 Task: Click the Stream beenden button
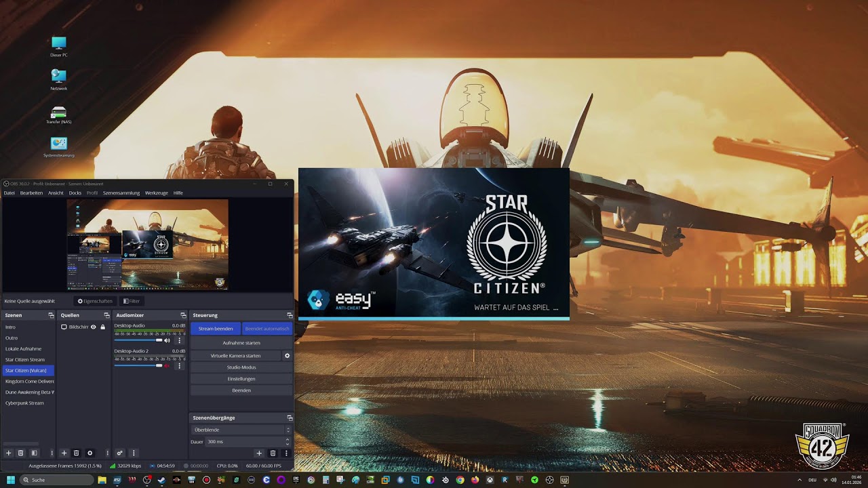click(x=216, y=329)
